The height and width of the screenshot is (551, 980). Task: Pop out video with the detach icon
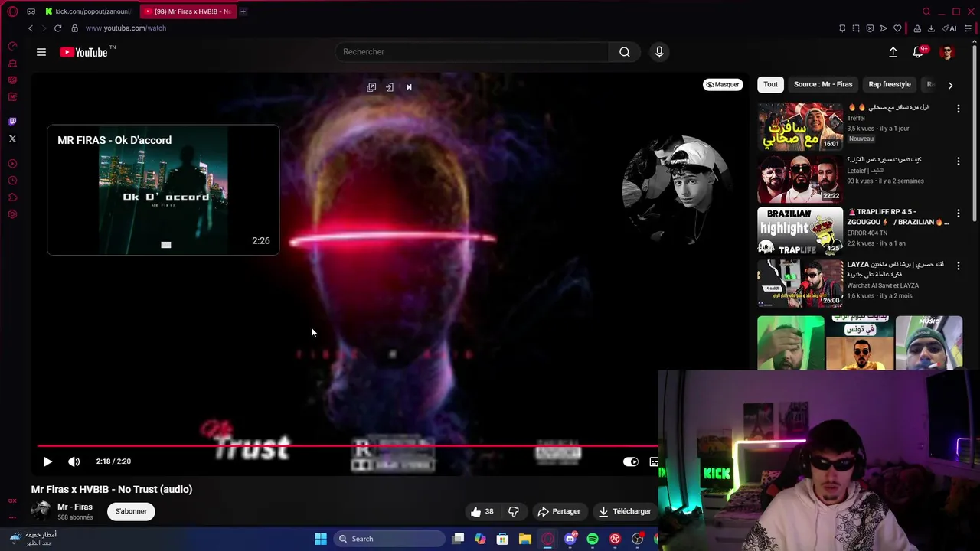click(x=371, y=87)
